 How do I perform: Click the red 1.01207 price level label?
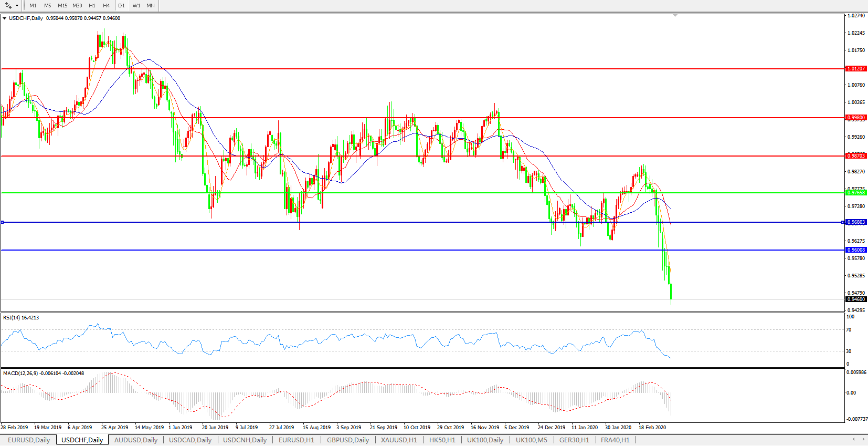(856, 69)
